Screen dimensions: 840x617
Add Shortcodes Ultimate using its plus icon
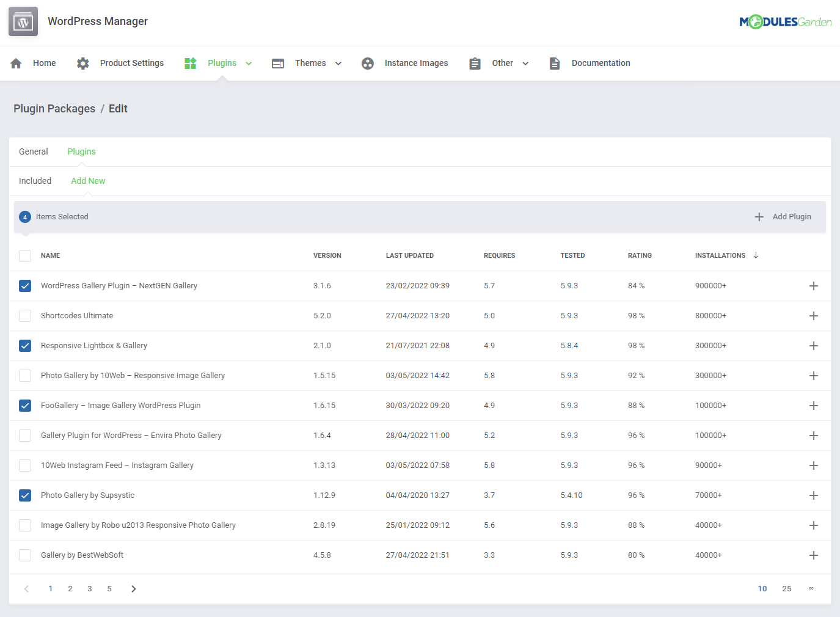coord(813,316)
